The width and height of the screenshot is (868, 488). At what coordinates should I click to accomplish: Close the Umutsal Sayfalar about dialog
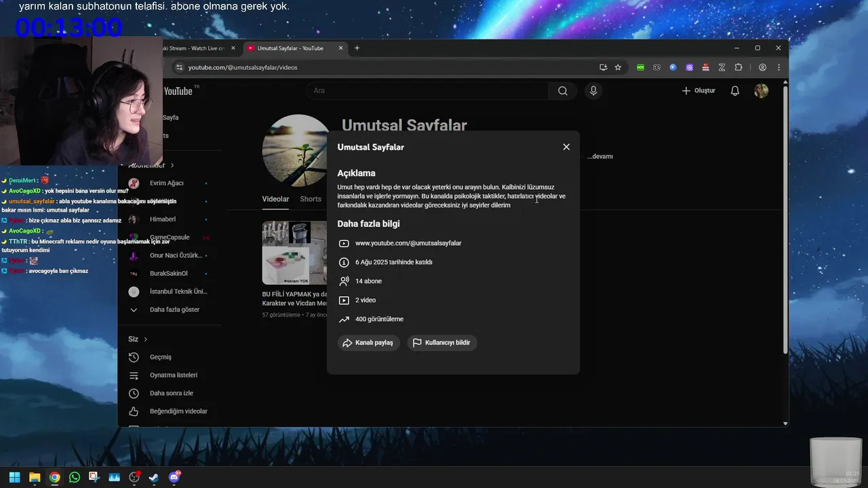tap(566, 147)
